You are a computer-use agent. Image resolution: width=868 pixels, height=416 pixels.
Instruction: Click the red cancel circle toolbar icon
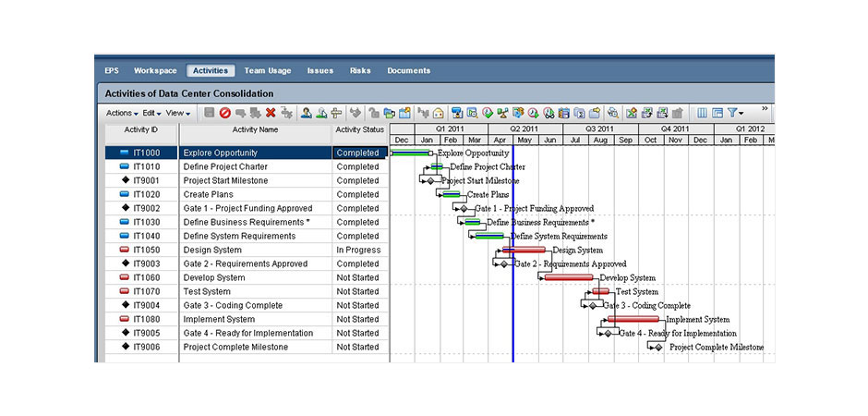[x=224, y=113]
